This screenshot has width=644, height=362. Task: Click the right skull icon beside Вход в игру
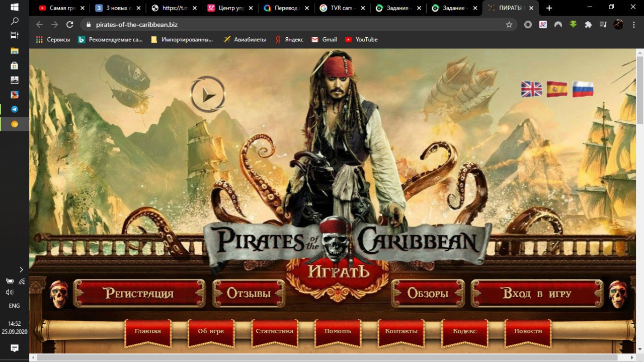pyautogui.click(x=618, y=294)
